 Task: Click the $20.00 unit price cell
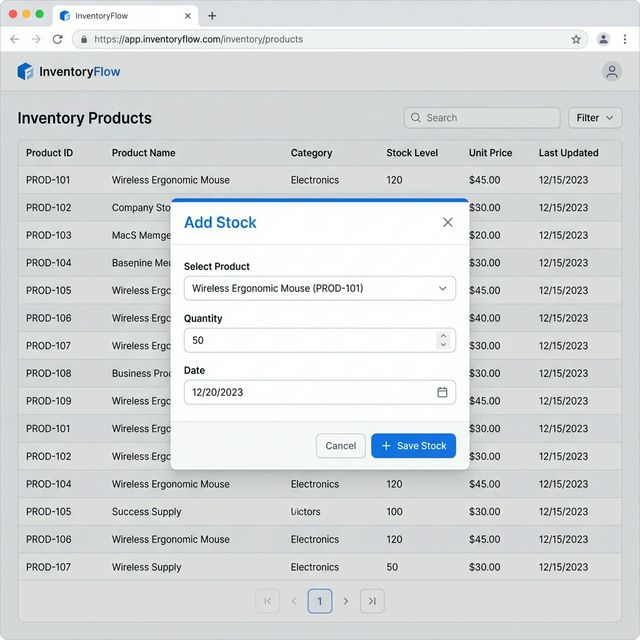point(484,235)
